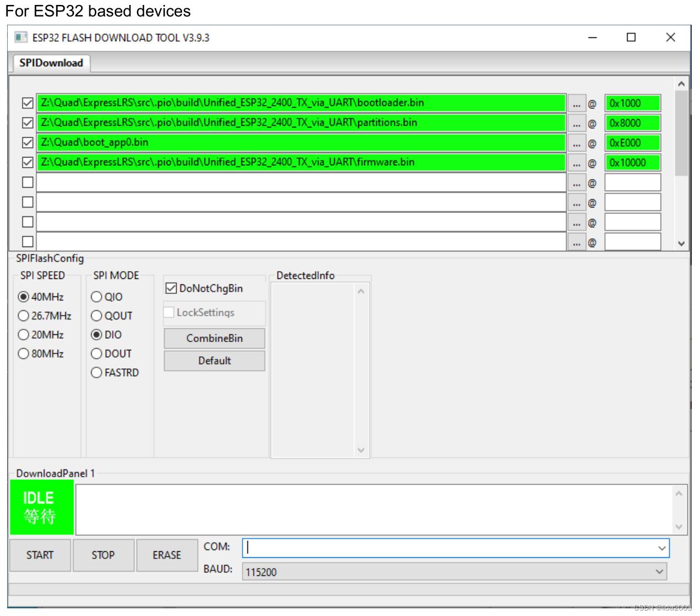Screen dimensions: 700x616
Task: Click the boot_app0.bin file path field
Action: coord(301,142)
